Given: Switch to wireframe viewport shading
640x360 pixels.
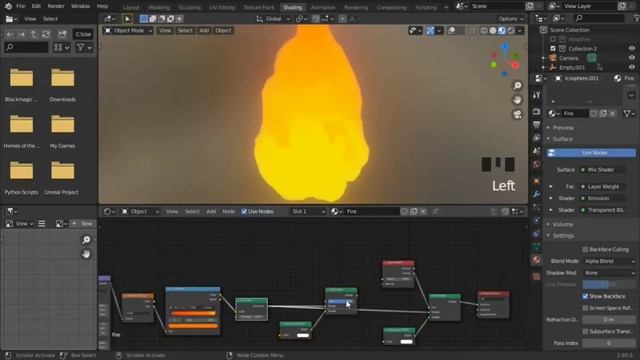Looking at the screenshot, I should [x=484, y=31].
